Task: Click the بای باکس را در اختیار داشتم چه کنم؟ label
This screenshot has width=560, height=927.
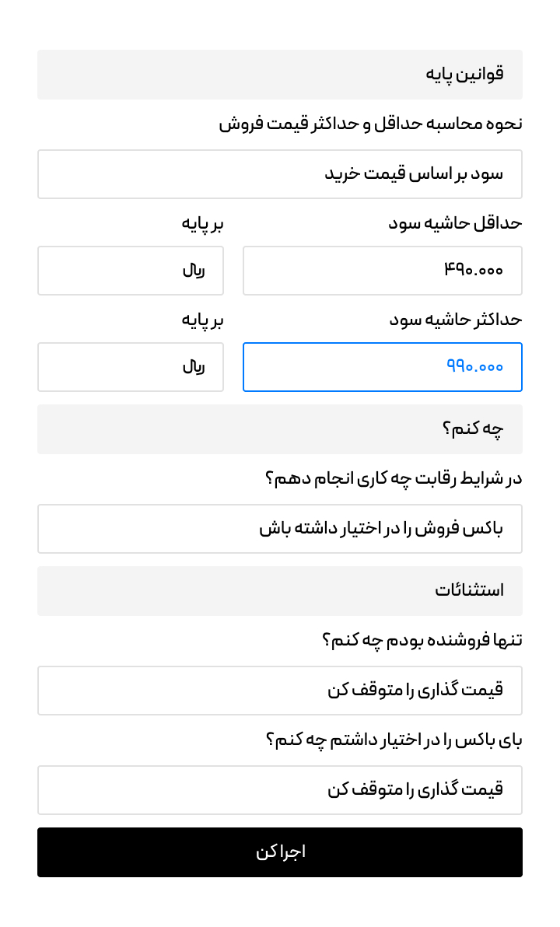Action: coord(394,740)
